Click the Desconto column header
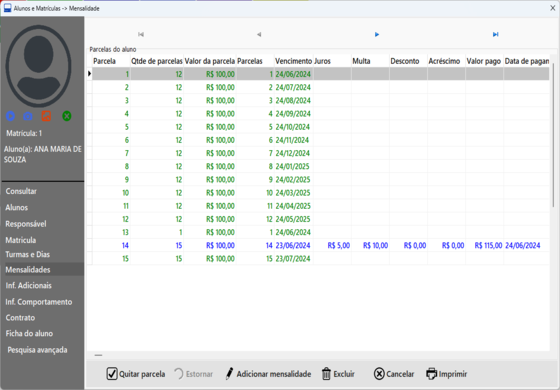The image size is (560, 390). (x=408, y=61)
